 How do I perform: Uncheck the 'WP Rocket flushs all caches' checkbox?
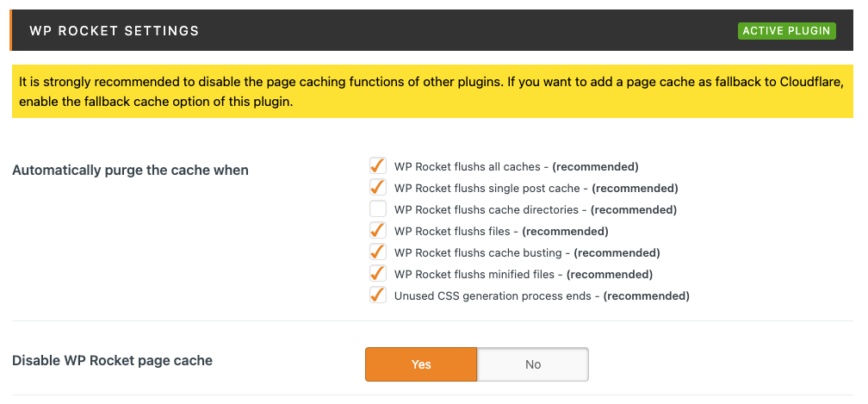378,166
